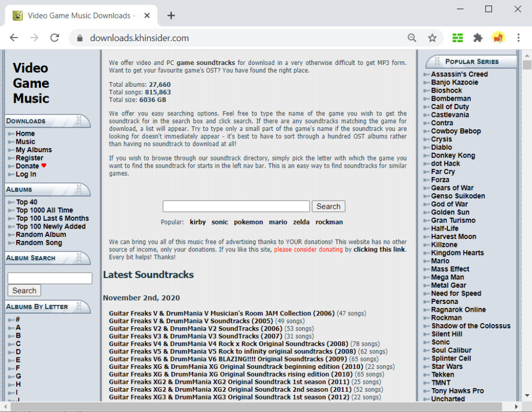Open Guitar Freaks V3 & DrumMania V3 SoundTracks
Viewport: 532px width, 412px height.
click(x=195, y=336)
